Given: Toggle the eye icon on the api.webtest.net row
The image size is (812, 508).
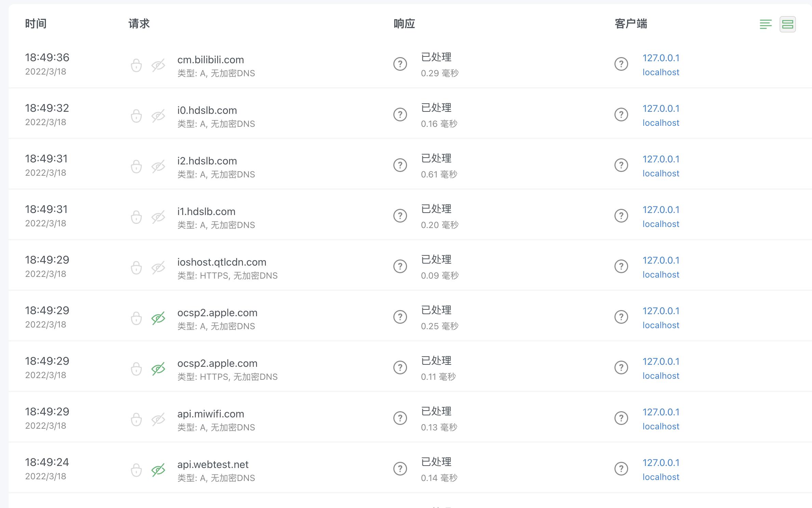Looking at the screenshot, I should click(158, 469).
